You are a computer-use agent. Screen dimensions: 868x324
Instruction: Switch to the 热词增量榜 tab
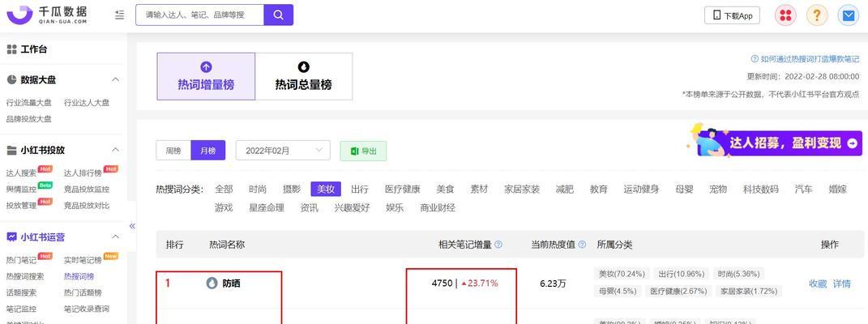click(x=206, y=76)
